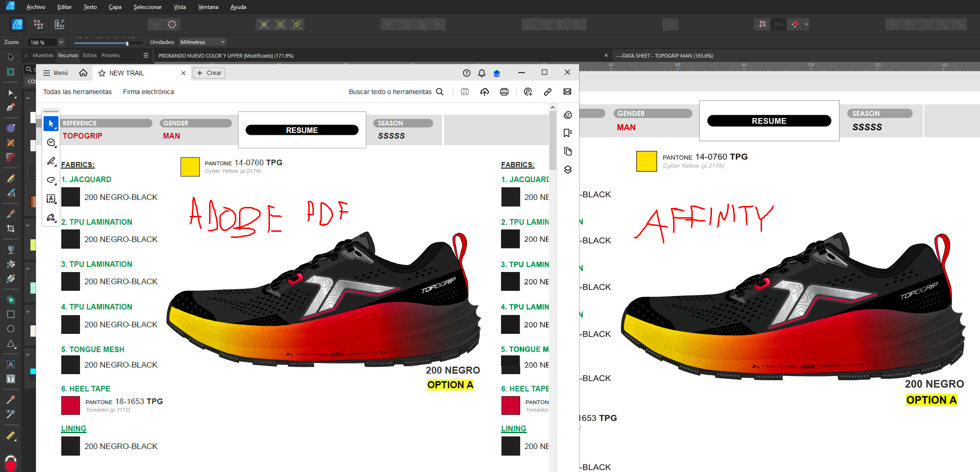
Task: Open the assets panel hamburger menu
Action: tap(146, 55)
